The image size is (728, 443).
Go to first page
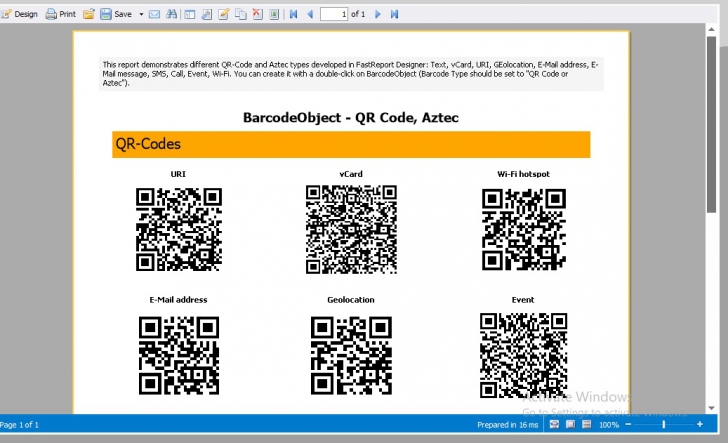pyautogui.click(x=293, y=14)
